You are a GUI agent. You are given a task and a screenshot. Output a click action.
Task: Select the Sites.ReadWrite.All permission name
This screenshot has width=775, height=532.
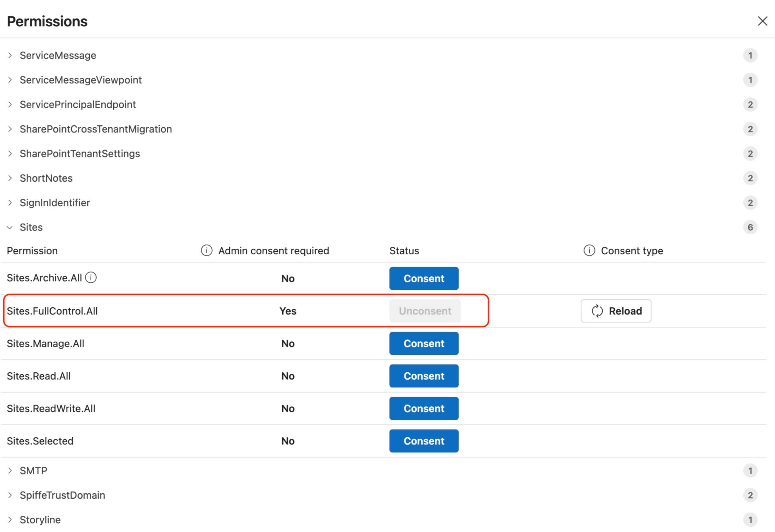[51, 409]
